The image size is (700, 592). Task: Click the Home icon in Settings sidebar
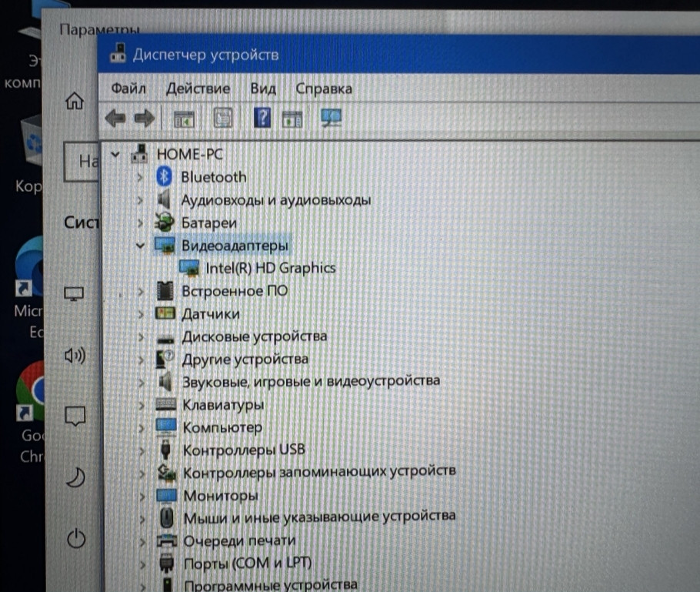pyautogui.click(x=75, y=101)
